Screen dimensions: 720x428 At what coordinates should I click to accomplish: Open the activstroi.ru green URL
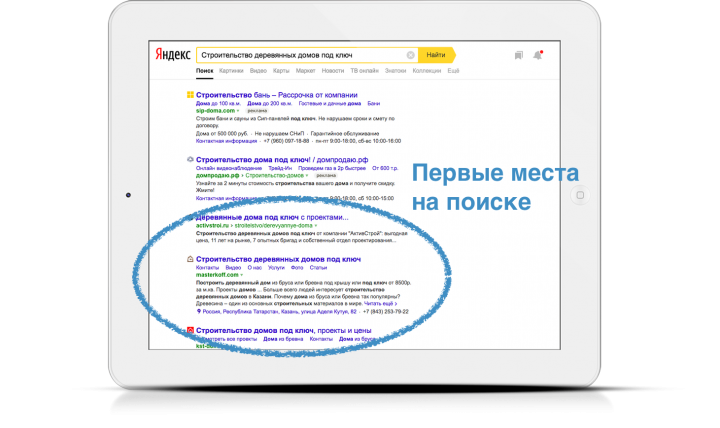tap(212, 225)
